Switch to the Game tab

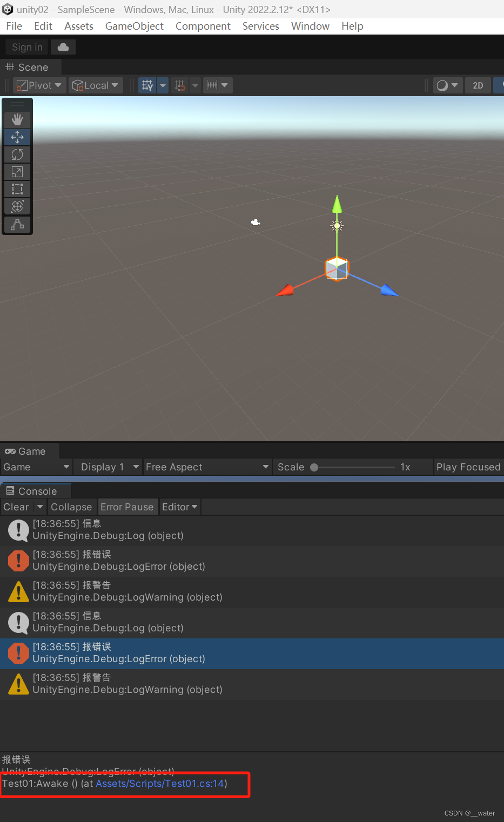coord(29,451)
